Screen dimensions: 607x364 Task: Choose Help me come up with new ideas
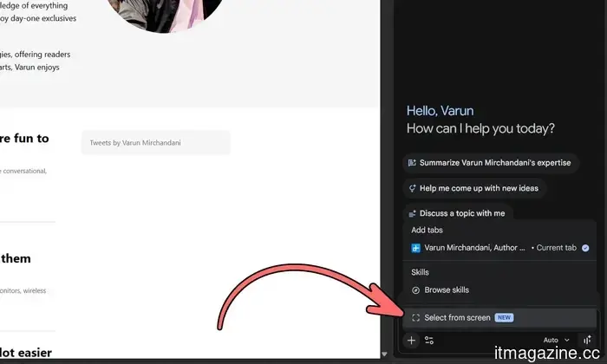click(x=474, y=188)
